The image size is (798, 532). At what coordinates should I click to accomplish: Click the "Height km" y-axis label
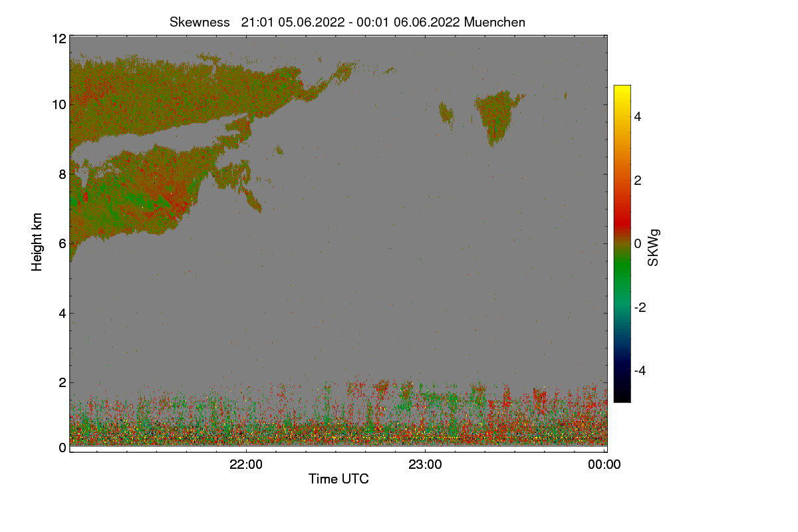point(37,242)
